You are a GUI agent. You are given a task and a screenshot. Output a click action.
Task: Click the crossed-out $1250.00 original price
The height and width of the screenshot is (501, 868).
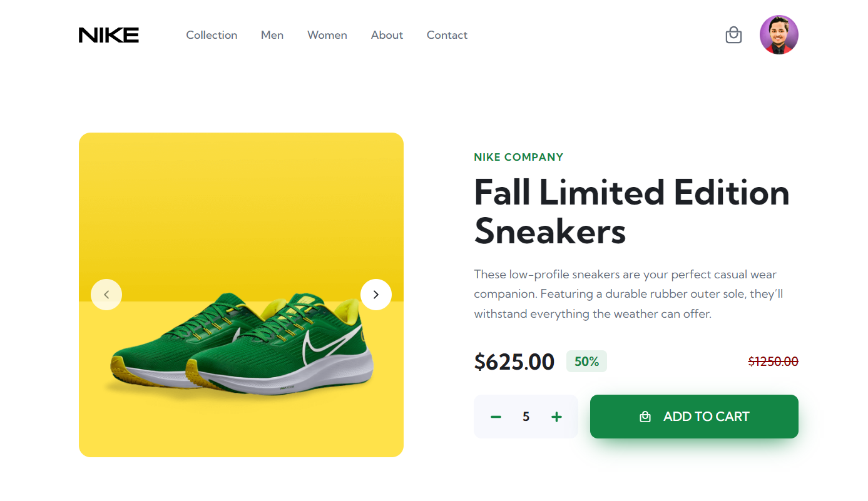click(773, 361)
